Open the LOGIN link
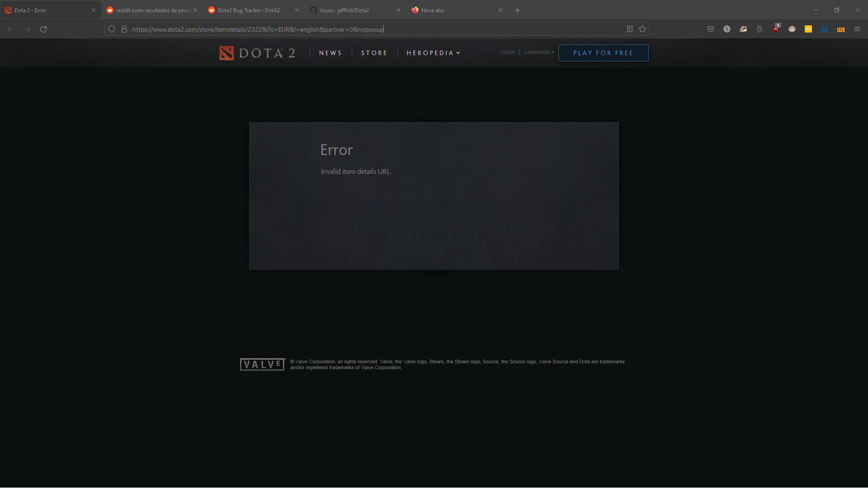The height and width of the screenshot is (488, 868). click(507, 52)
